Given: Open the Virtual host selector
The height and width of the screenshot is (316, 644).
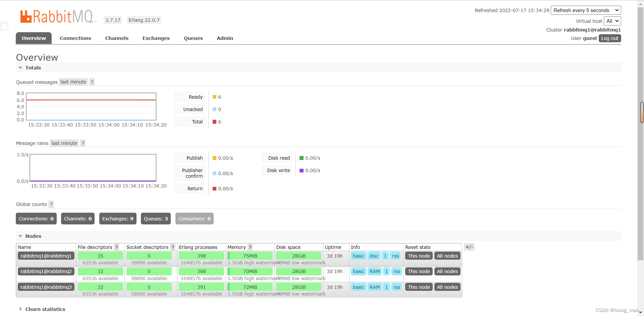Looking at the screenshot, I should pyautogui.click(x=612, y=21).
